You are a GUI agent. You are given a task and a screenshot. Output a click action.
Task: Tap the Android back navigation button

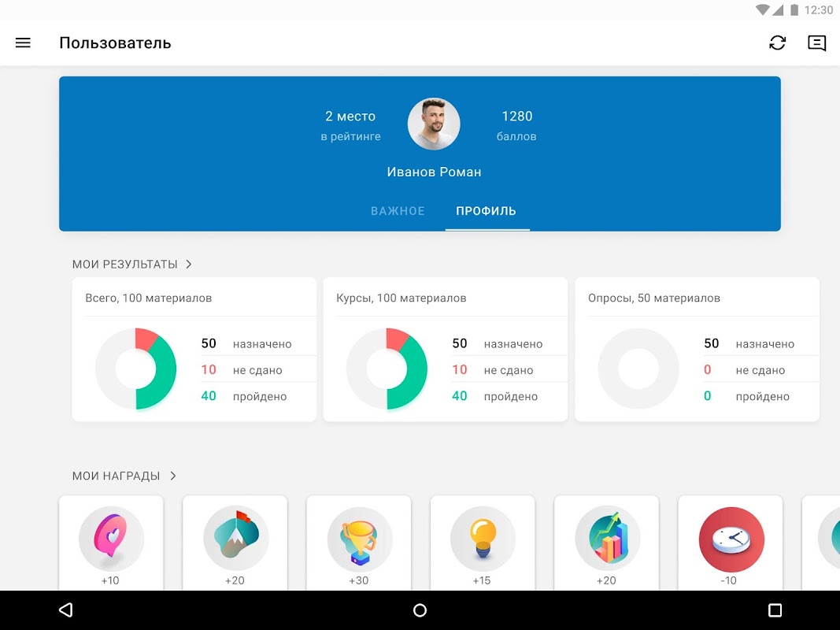[65, 610]
